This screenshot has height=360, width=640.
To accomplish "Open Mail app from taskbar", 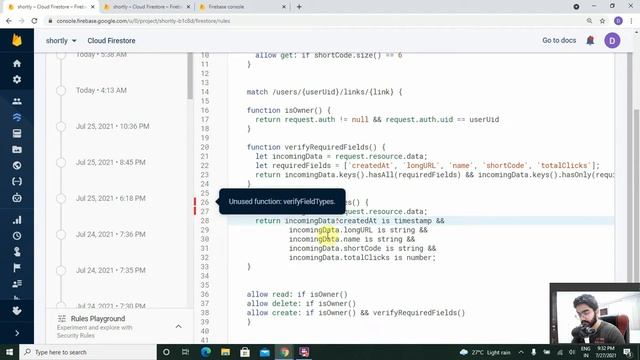I will click(x=264, y=352).
